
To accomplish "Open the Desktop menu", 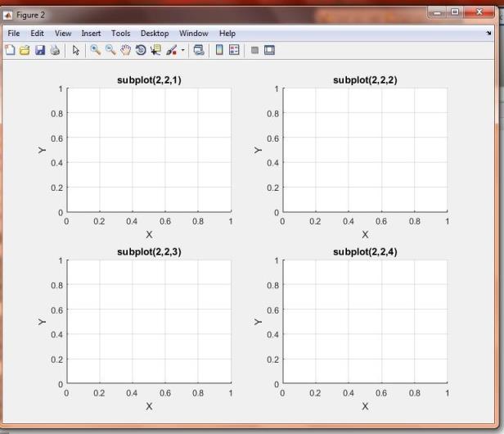I will point(155,34).
